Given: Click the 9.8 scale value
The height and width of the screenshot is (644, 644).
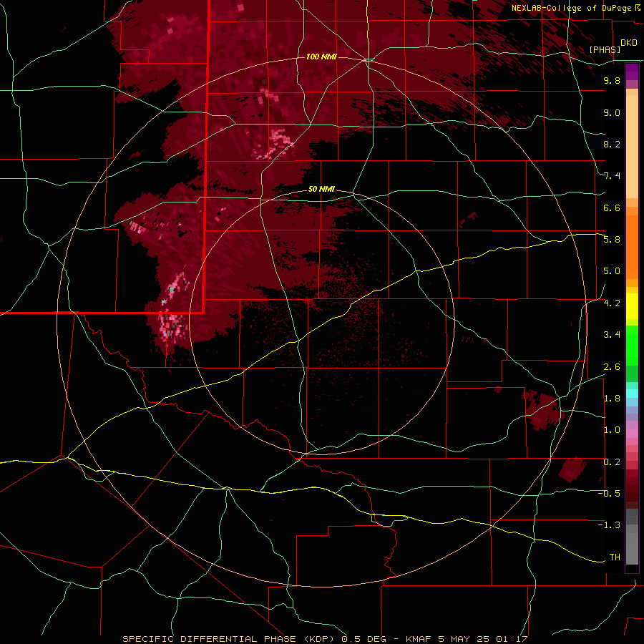Looking at the screenshot, I should pyautogui.click(x=612, y=81).
